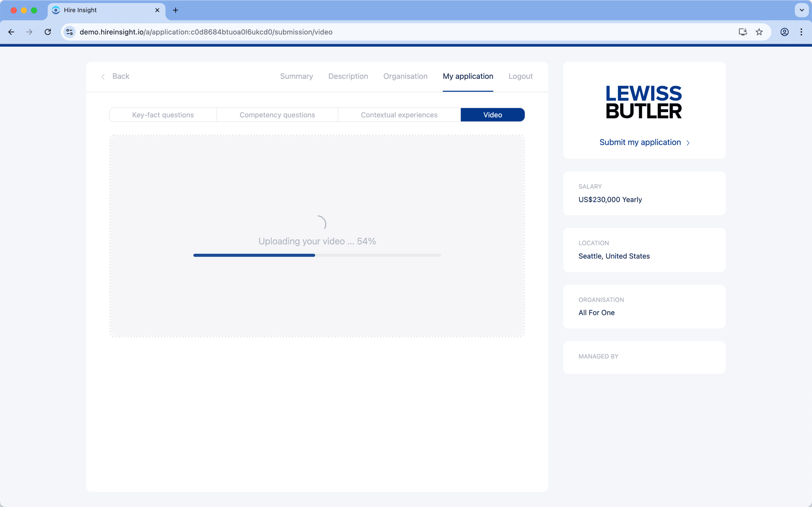Image resolution: width=812 pixels, height=507 pixels.
Task: Open the Summary tab
Action: click(296, 76)
